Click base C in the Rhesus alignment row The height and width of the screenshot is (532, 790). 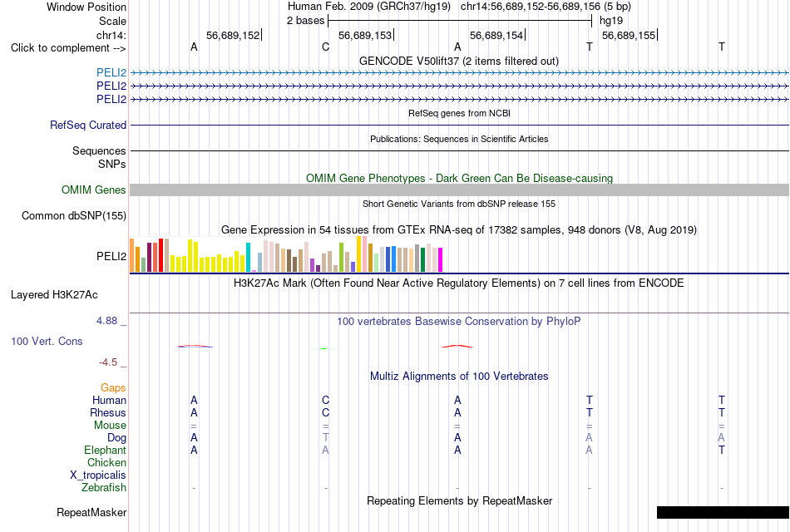click(325, 412)
